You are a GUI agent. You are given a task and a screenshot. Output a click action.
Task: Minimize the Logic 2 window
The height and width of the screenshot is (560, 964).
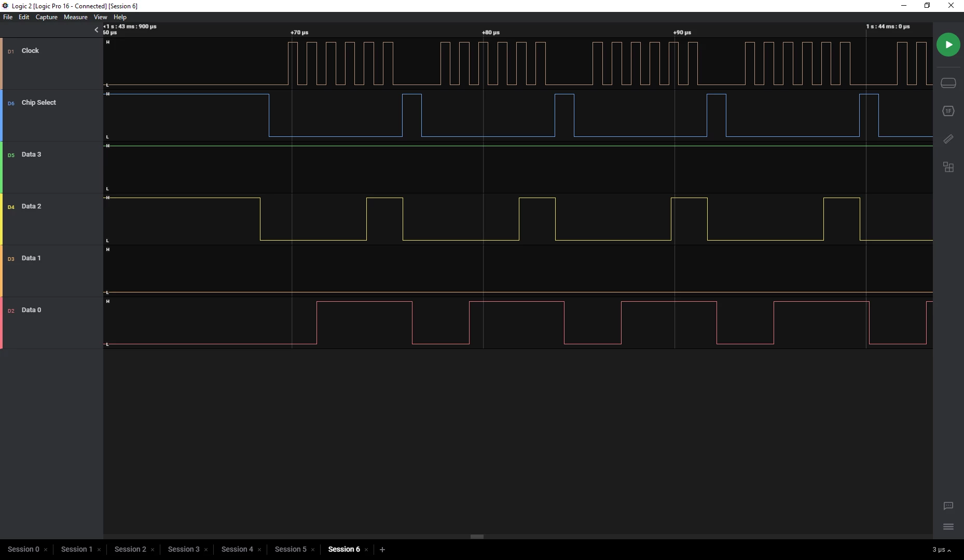coord(904,6)
